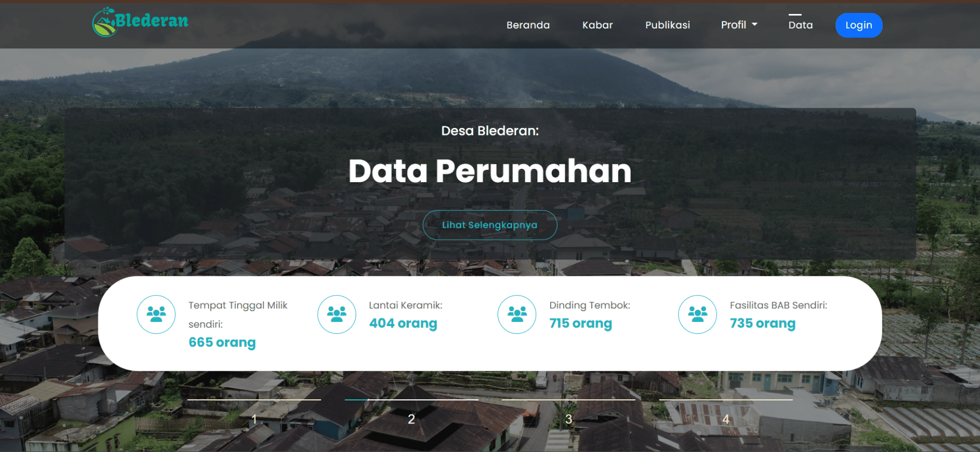Click the 735 orang statistic value
This screenshot has height=452, width=980.
(x=762, y=324)
